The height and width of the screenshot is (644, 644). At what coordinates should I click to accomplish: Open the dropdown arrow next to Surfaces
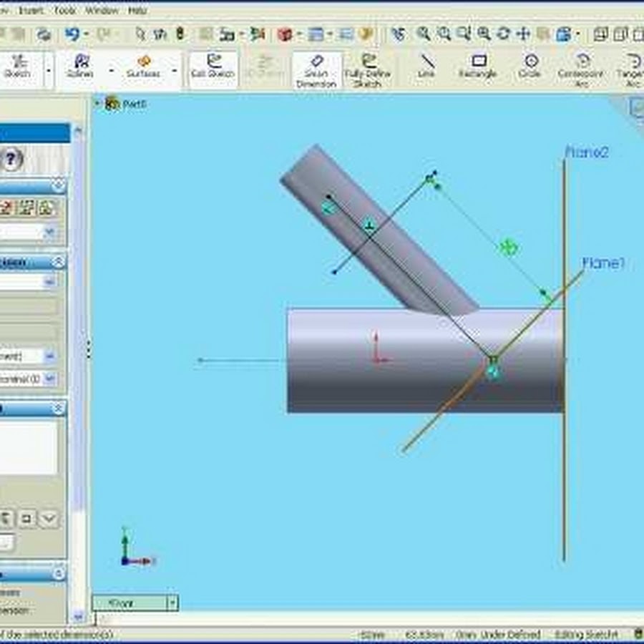point(174,71)
